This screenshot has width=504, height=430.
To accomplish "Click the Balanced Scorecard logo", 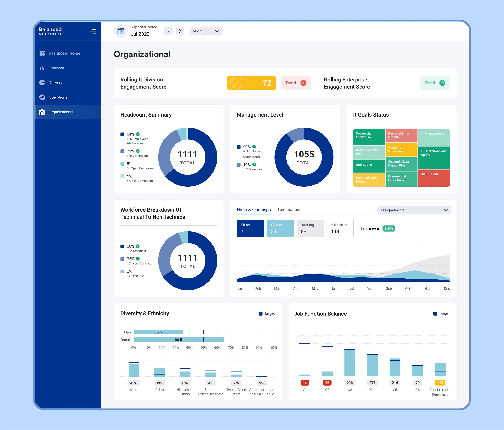I will coord(50,31).
